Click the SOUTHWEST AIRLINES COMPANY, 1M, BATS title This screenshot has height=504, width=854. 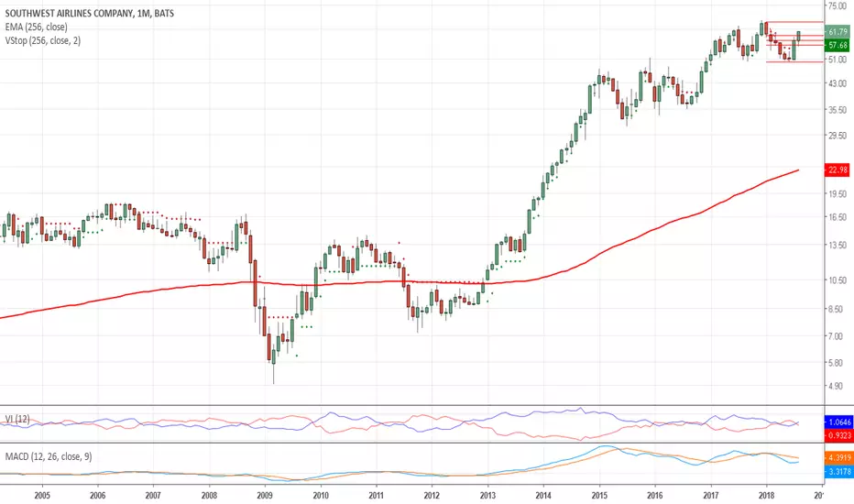click(x=90, y=13)
